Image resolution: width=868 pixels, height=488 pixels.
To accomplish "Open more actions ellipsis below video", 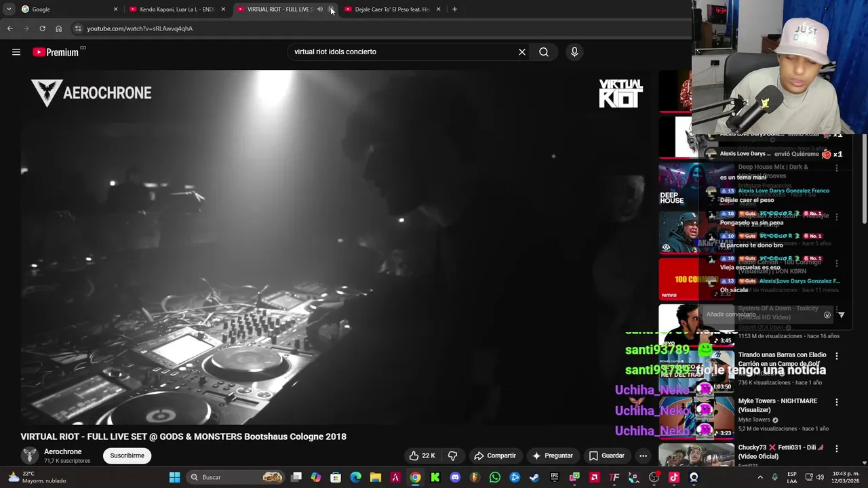I will [643, 455].
